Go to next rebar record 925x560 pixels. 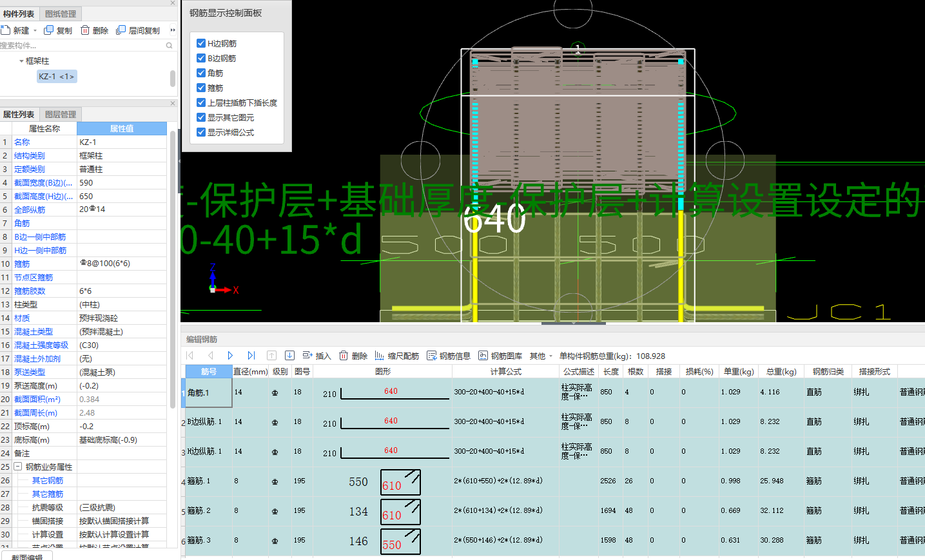230,356
